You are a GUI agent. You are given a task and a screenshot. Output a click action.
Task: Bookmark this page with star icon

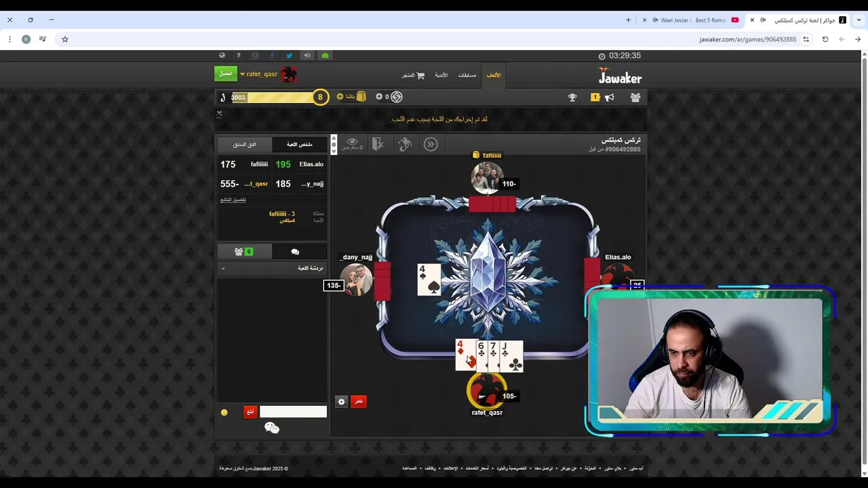65,39
